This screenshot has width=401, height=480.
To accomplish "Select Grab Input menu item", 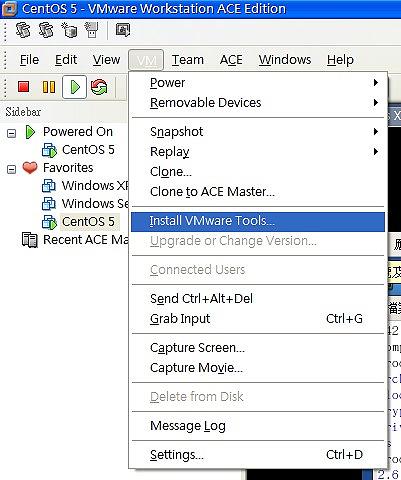I will tap(258, 318).
